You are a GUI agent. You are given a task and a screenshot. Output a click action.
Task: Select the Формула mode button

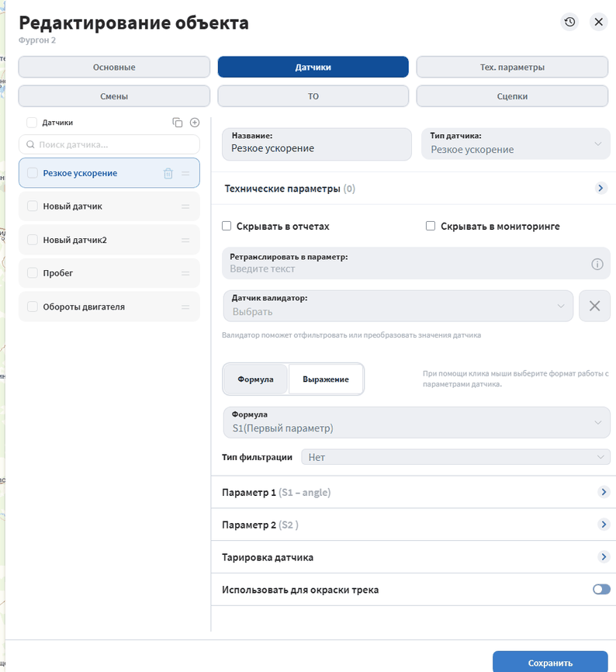tap(255, 379)
